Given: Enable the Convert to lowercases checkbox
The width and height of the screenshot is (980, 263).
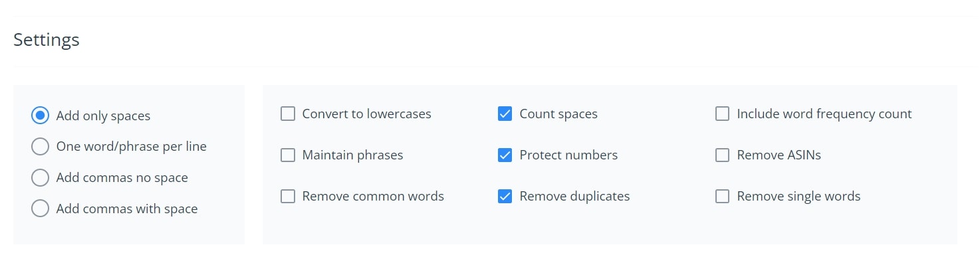Looking at the screenshot, I should point(288,114).
